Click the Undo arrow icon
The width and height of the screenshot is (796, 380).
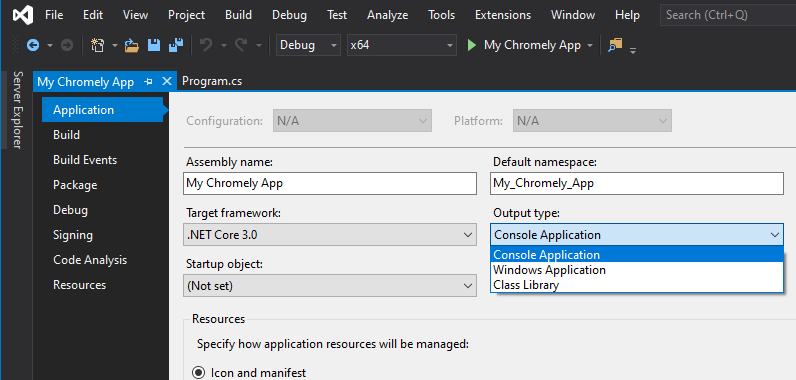(x=206, y=46)
